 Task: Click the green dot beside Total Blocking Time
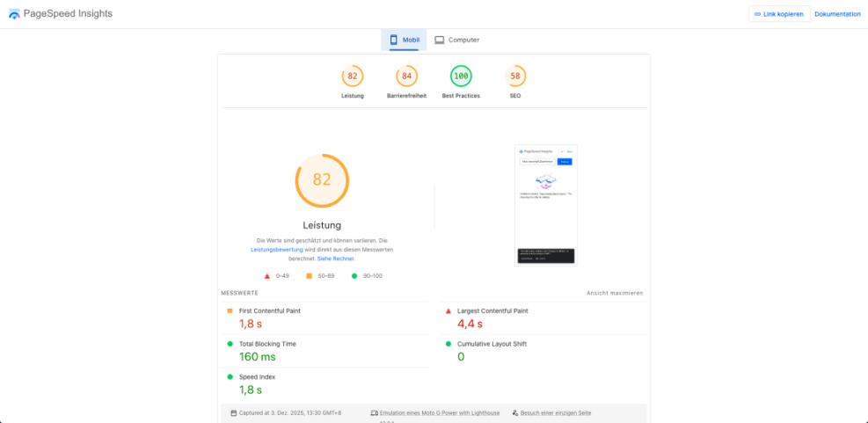(x=230, y=344)
